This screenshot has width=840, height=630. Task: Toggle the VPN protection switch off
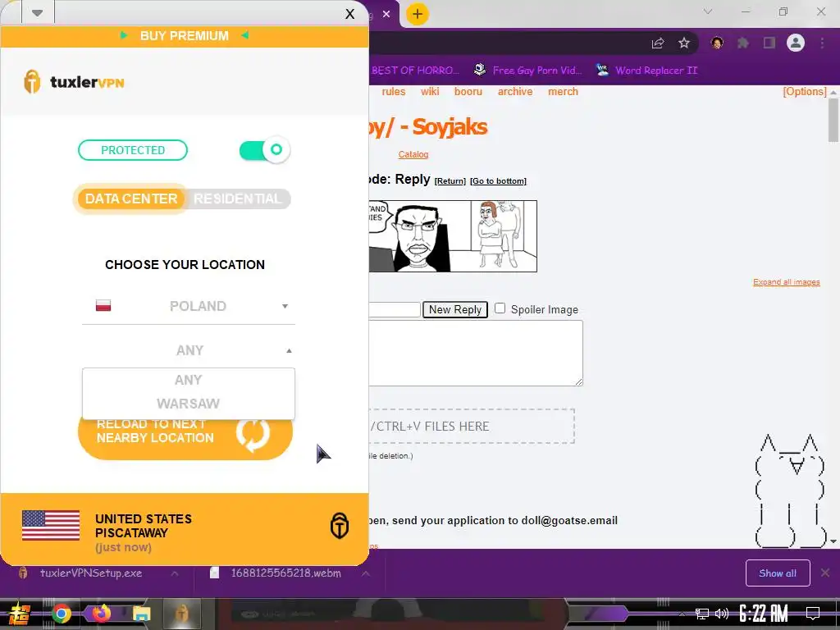tap(265, 151)
